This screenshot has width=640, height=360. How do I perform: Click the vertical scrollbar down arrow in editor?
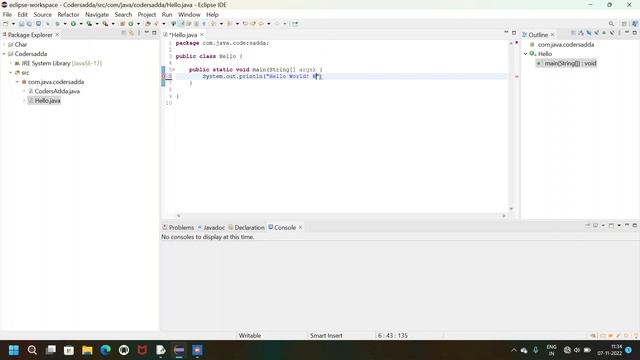pyautogui.click(x=511, y=209)
